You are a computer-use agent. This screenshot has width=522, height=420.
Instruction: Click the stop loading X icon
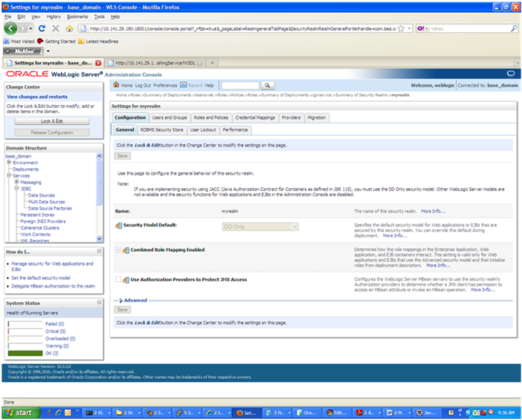tap(56, 29)
